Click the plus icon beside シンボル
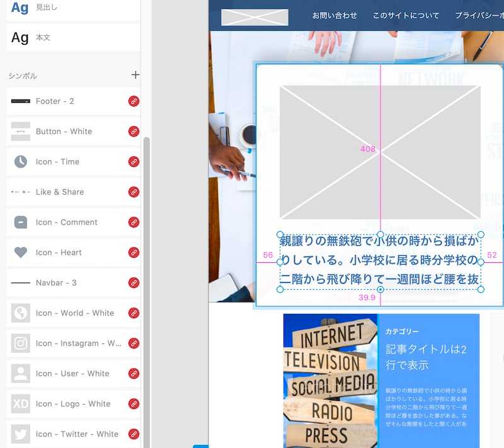 click(135, 75)
